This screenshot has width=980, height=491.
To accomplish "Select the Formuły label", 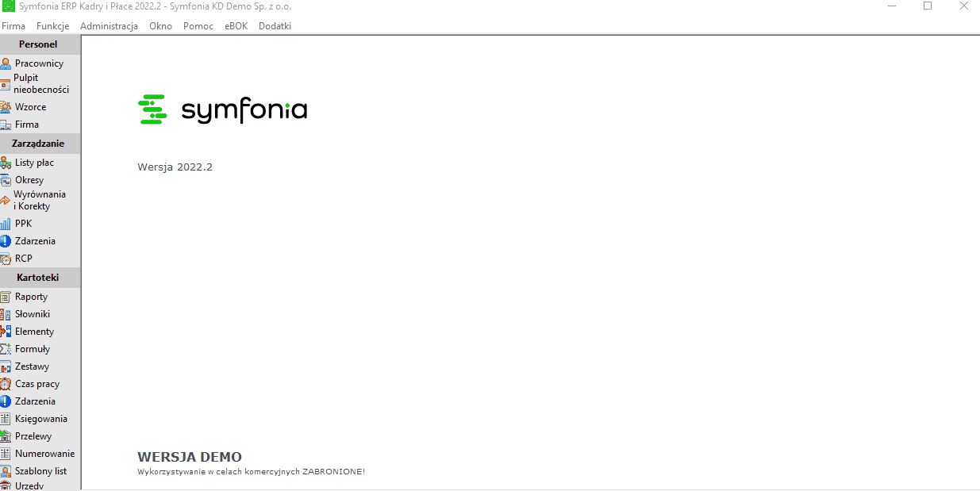I will (33, 349).
